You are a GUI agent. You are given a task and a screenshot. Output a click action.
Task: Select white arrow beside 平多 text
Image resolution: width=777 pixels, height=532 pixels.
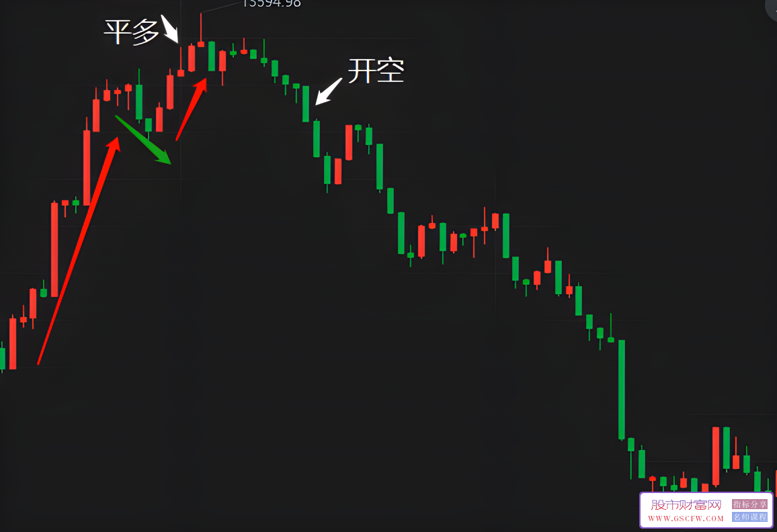pos(170,29)
